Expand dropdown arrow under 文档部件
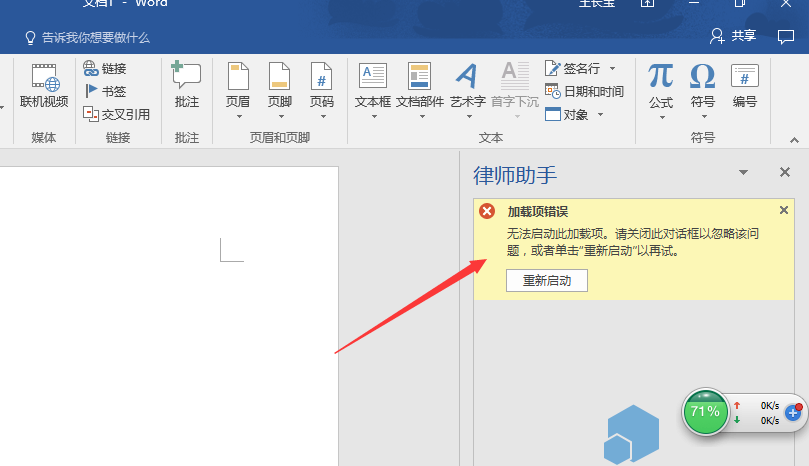 pos(422,117)
